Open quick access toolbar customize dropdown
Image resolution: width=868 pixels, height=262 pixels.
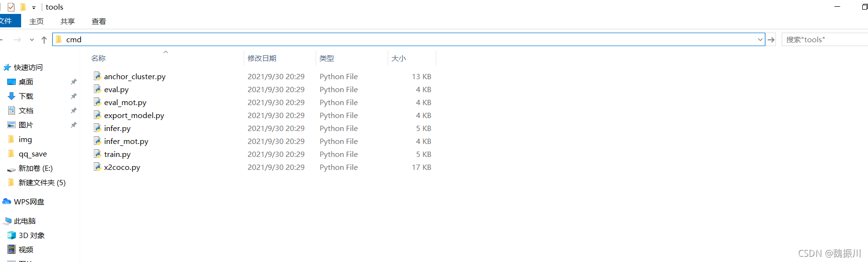pyautogui.click(x=34, y=8)
